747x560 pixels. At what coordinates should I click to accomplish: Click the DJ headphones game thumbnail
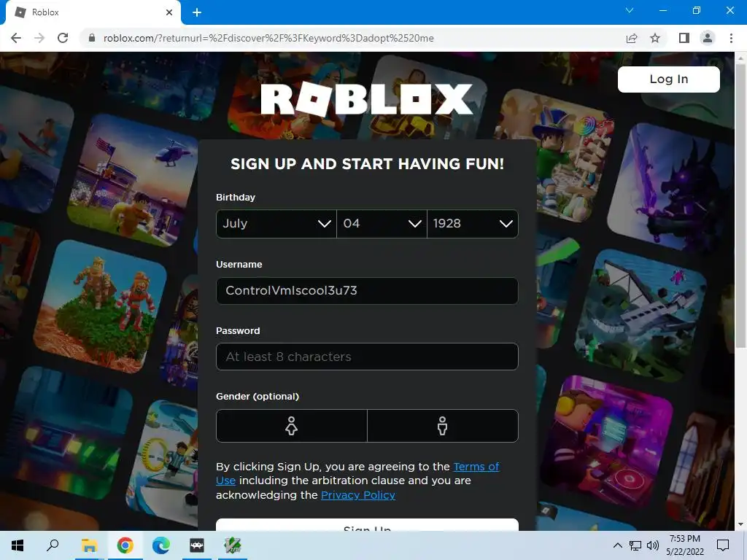[606, 443]
